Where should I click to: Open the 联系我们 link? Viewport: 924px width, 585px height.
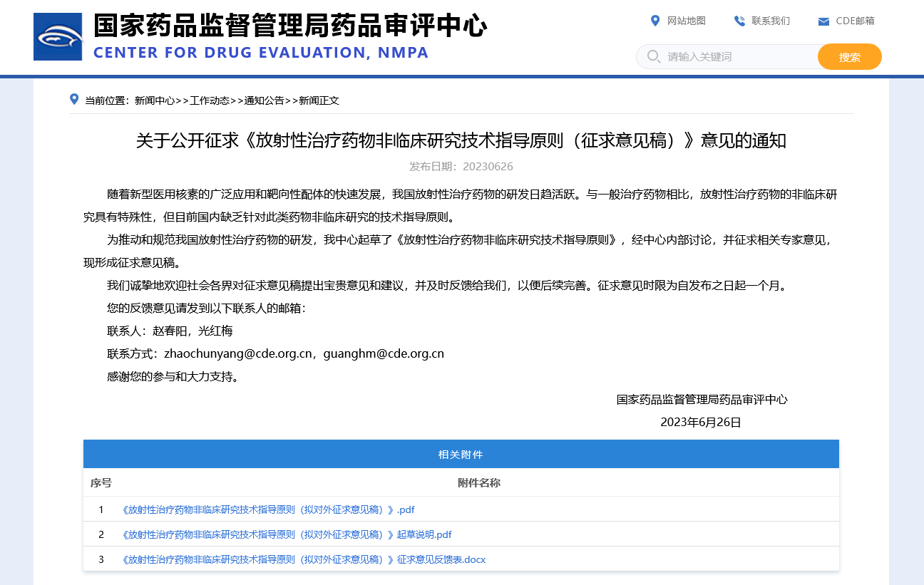(771, 21)
